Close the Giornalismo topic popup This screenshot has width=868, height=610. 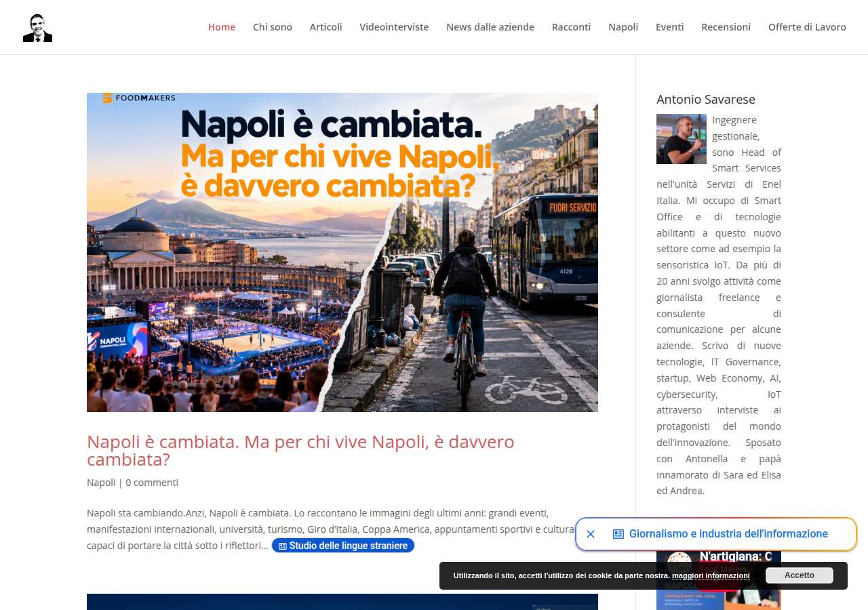(x=591, y=534)
